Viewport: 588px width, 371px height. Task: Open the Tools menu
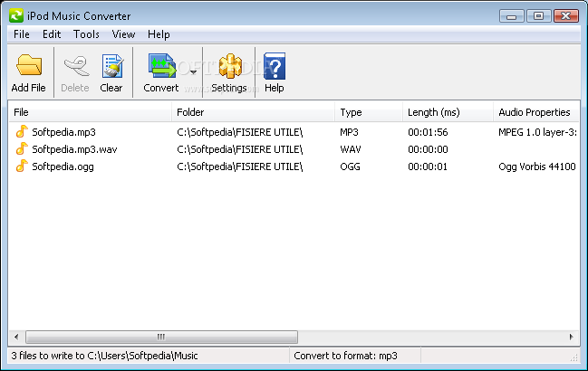[86, 34]
